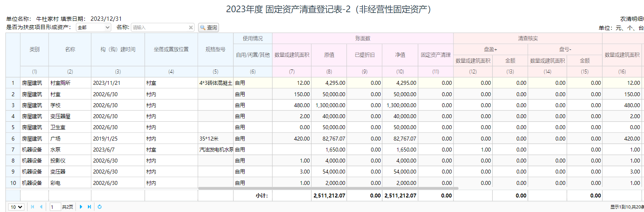This screenshot has width=644, height=212.
Task: Click the 净值 column header
Action: 400,55
